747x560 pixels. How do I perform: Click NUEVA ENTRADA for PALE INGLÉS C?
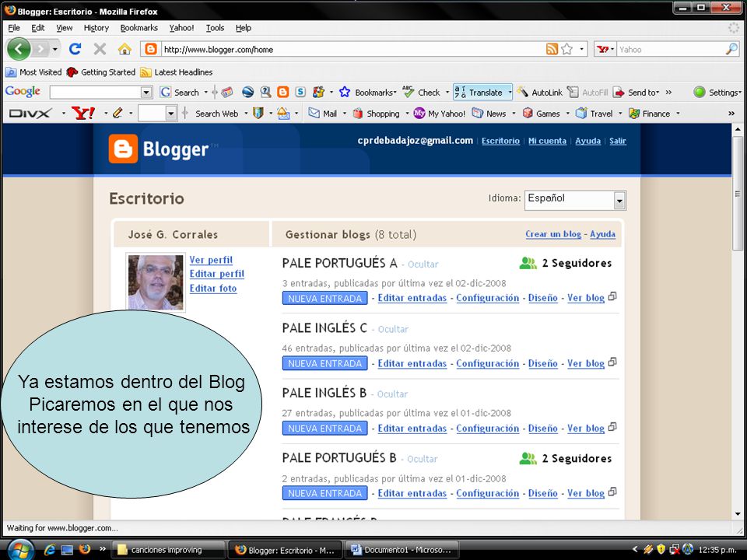click(325, 363)
